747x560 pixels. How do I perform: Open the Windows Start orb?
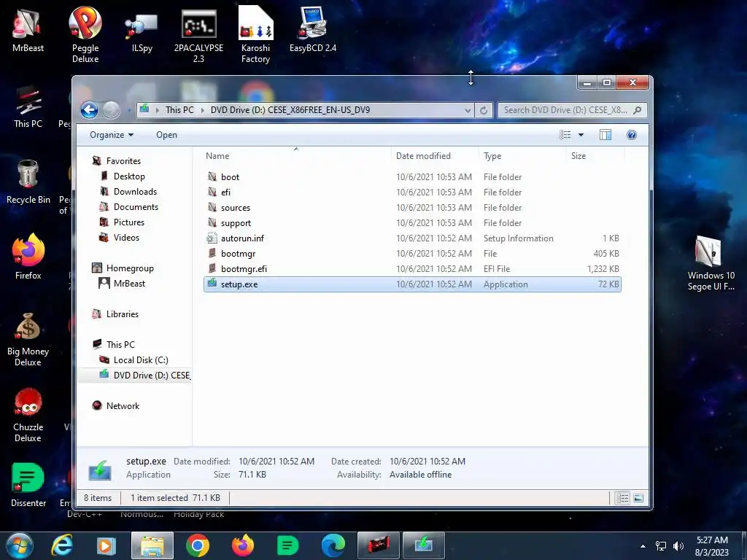point(20,545)
